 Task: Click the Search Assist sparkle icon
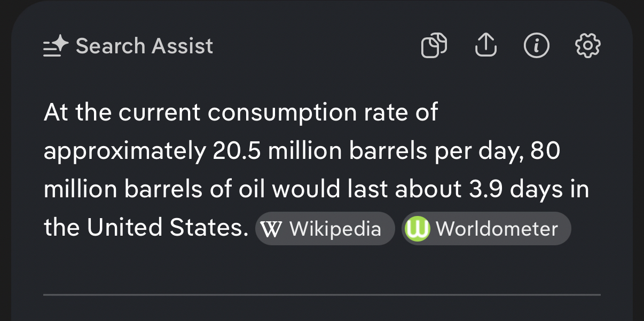coord(56,46)
